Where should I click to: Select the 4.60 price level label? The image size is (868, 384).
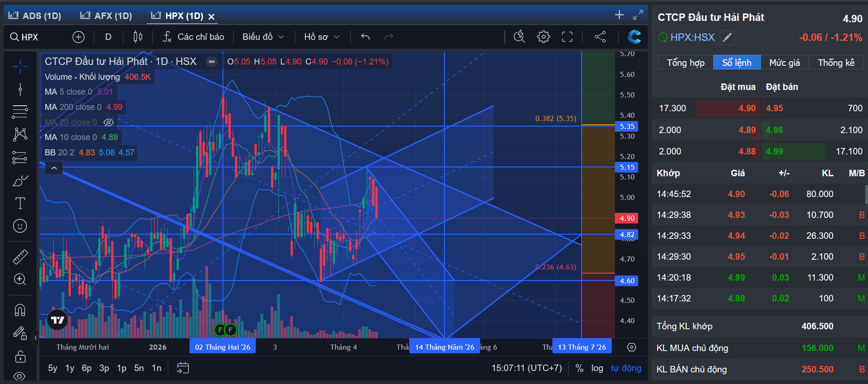coord(627,281)
